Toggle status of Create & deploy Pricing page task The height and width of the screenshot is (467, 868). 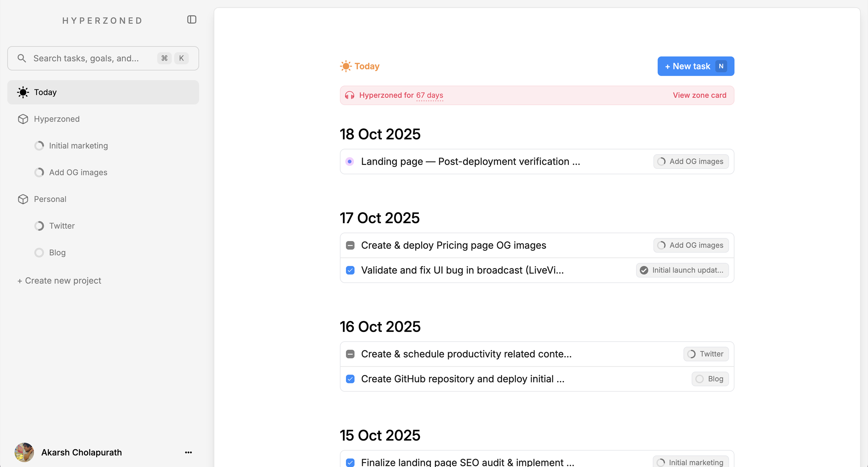point(350,246)
